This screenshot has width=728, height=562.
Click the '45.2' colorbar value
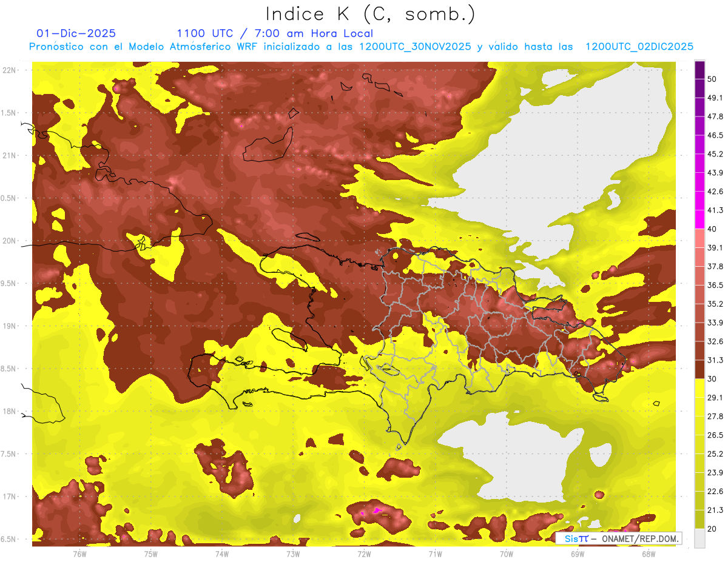pyautogui.click(x=716, y=154)
